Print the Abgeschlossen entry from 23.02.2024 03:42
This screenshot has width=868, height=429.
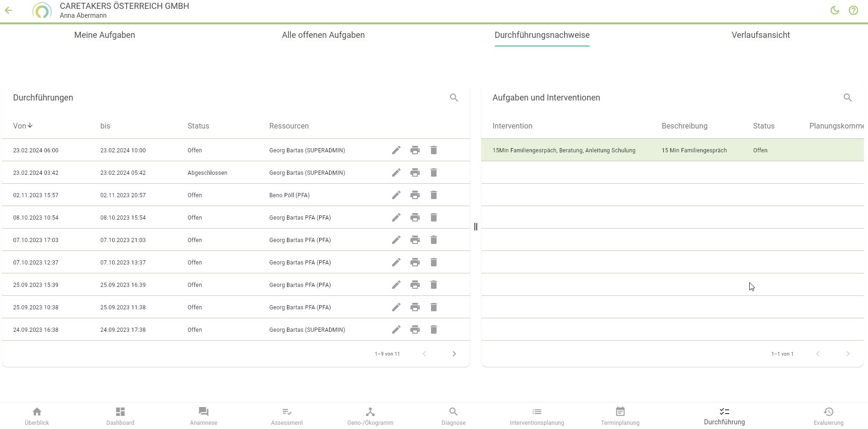[x=415, y=172]
